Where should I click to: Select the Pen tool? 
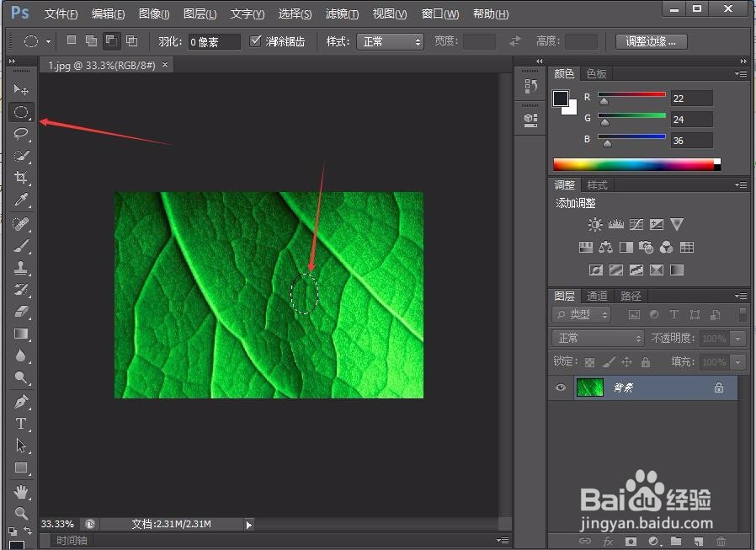tap(21, 402)
